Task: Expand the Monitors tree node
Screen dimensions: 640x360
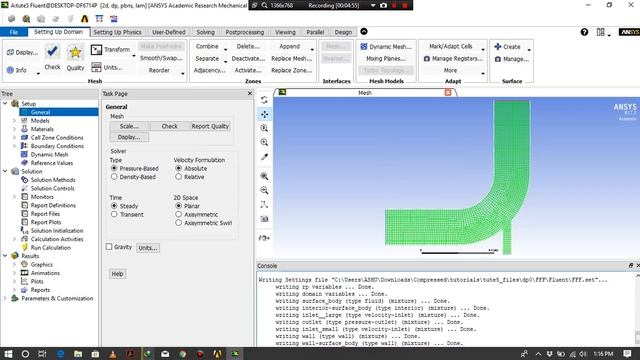Action: coord(14,197)
